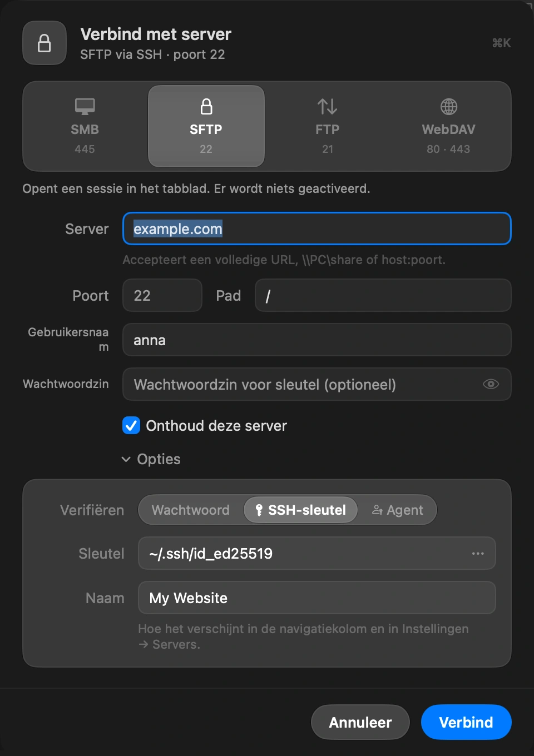Screen dimensions: 534x756
Task: Click the Verifiëren label
Action: pyautogui.click(x=92, y=510)
